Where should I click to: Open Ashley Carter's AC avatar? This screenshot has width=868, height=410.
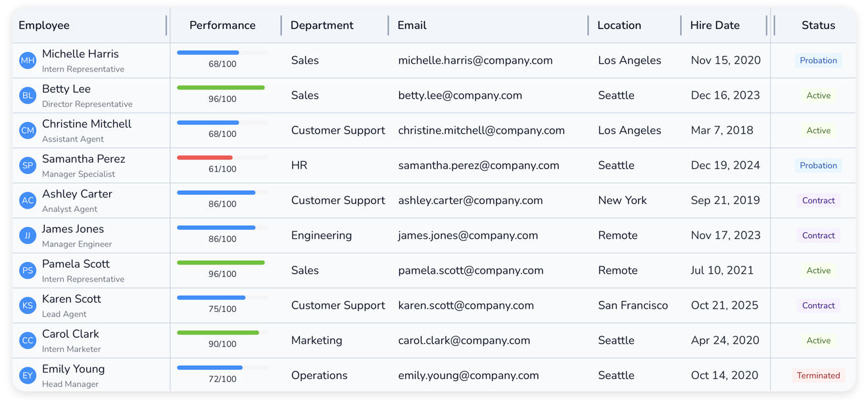[x=28, y=201]
